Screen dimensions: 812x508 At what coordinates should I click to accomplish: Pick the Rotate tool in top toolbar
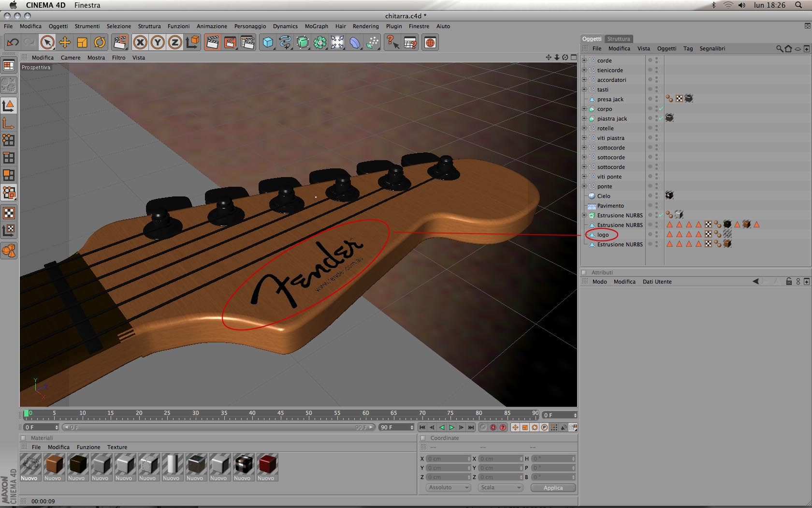click(100, 43)
